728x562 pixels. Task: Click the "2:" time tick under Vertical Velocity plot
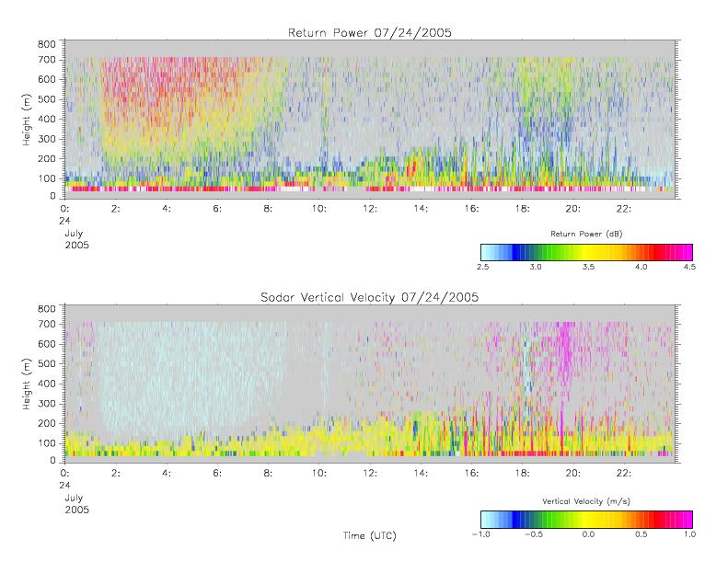(x=116, y=474)
